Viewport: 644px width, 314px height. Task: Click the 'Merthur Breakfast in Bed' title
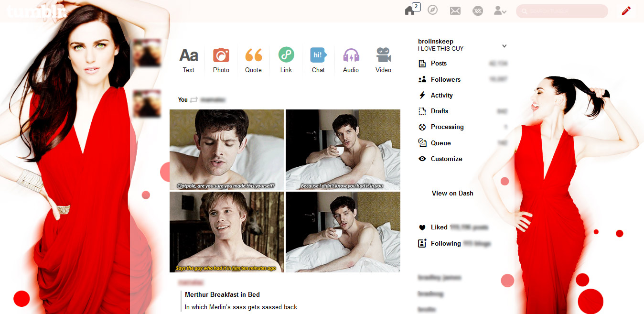tap(222, 294)
